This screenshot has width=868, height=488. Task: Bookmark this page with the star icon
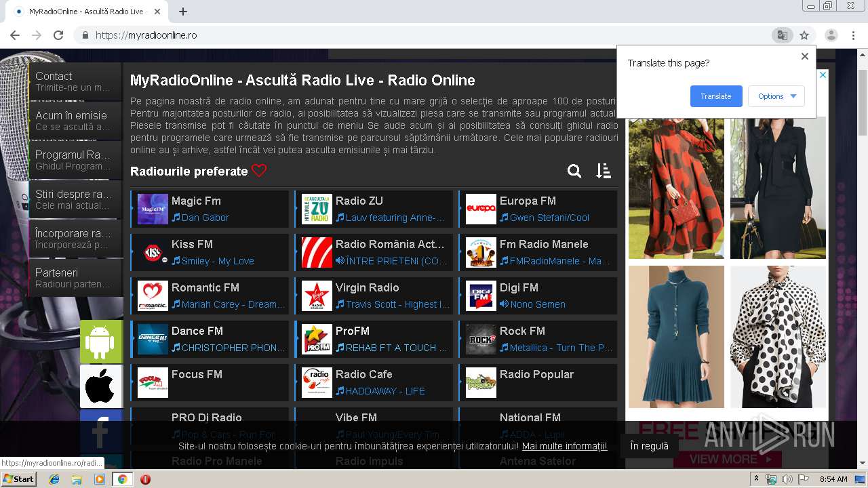[x=804, y=35]
